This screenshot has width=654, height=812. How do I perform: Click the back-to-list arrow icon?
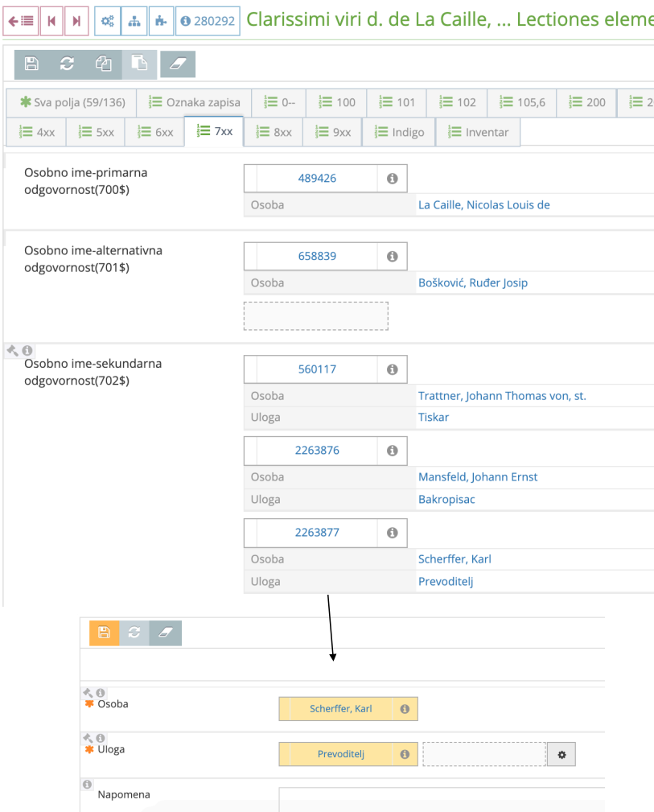tap(20, 20)
